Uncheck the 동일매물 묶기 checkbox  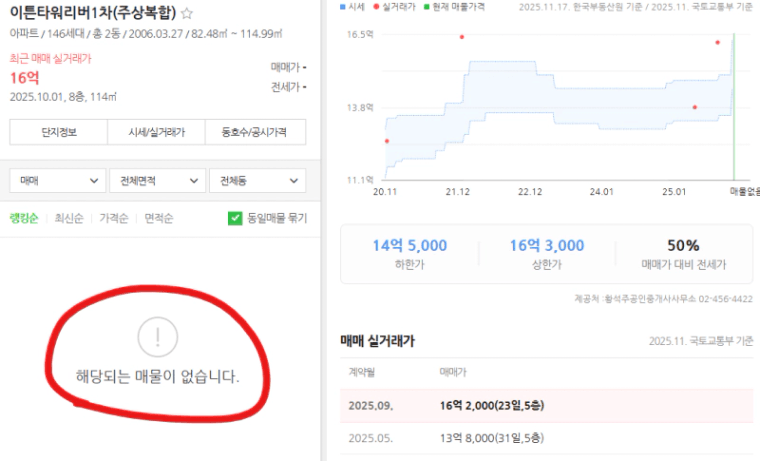pos(235,218)
